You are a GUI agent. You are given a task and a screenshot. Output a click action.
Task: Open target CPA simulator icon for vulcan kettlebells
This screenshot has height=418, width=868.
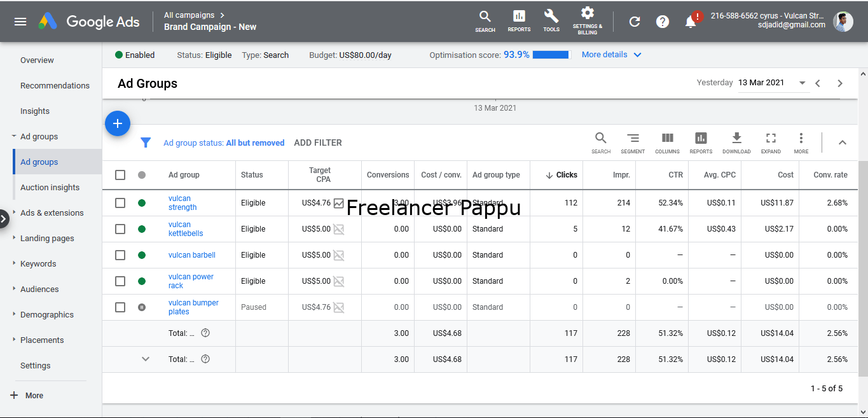[x=339, y=230]
